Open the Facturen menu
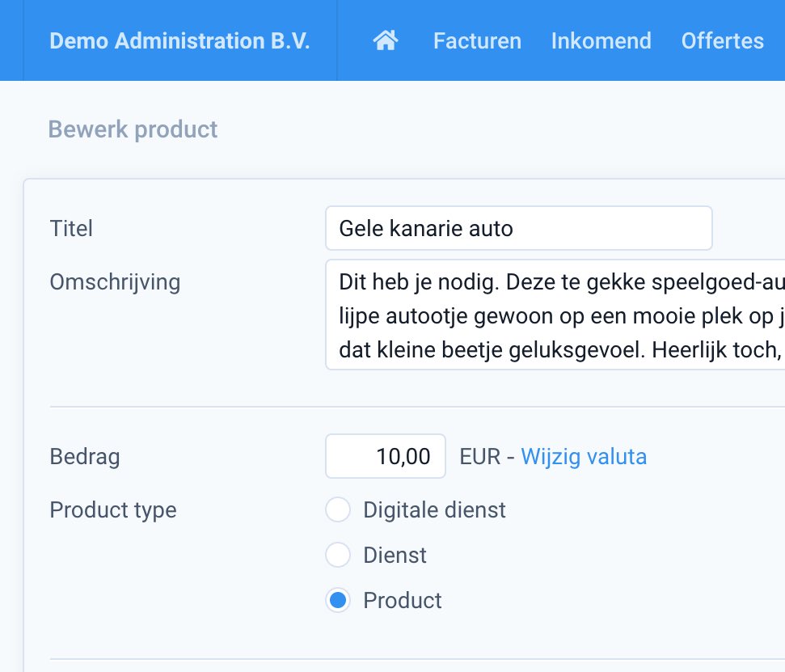 coord(477,40)
